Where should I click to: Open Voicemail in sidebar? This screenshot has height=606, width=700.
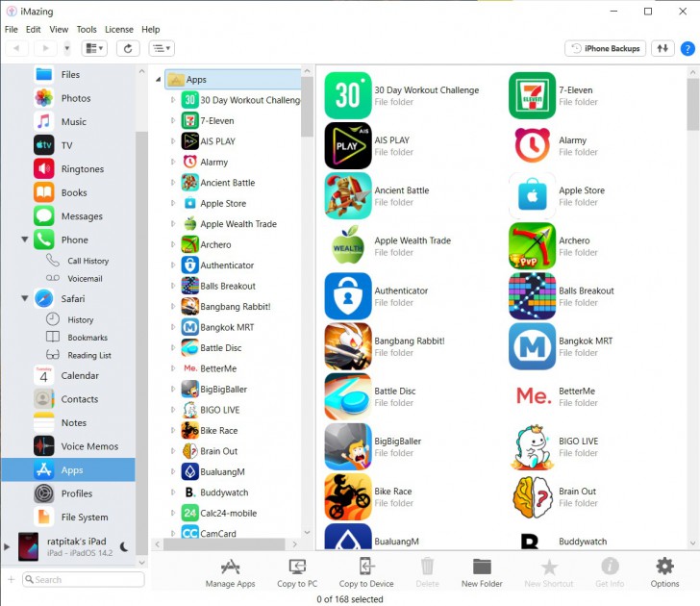click(85, 279)
